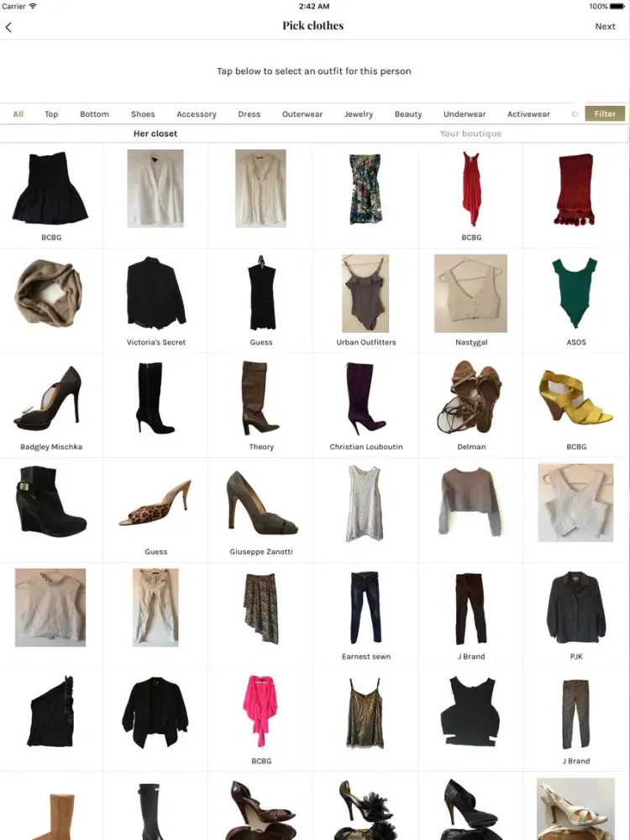Select the Top category tab
This screenshot has height=840, width=630.
[51, 114]
